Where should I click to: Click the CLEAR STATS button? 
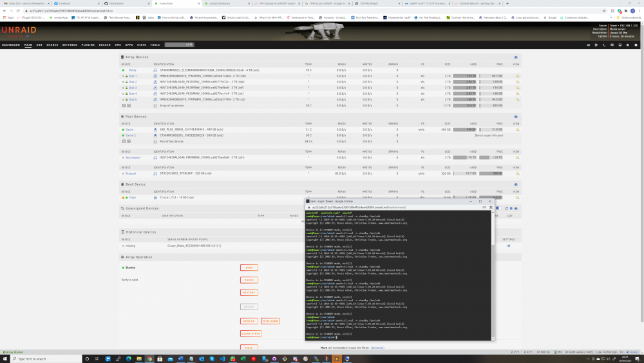click(x=251, y=333)
